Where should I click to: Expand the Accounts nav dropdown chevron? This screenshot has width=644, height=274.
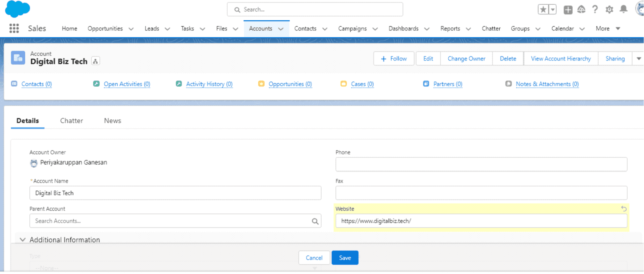pos(281,29)
